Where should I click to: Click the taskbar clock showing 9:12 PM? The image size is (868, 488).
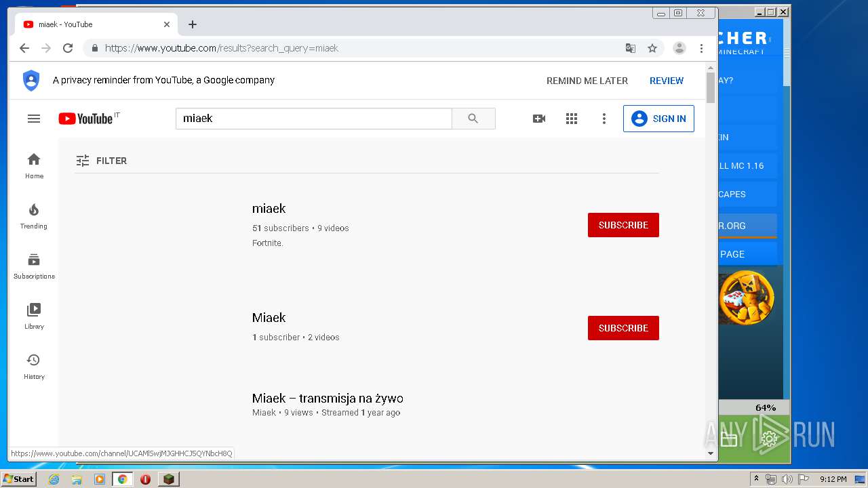click(833, 479)
